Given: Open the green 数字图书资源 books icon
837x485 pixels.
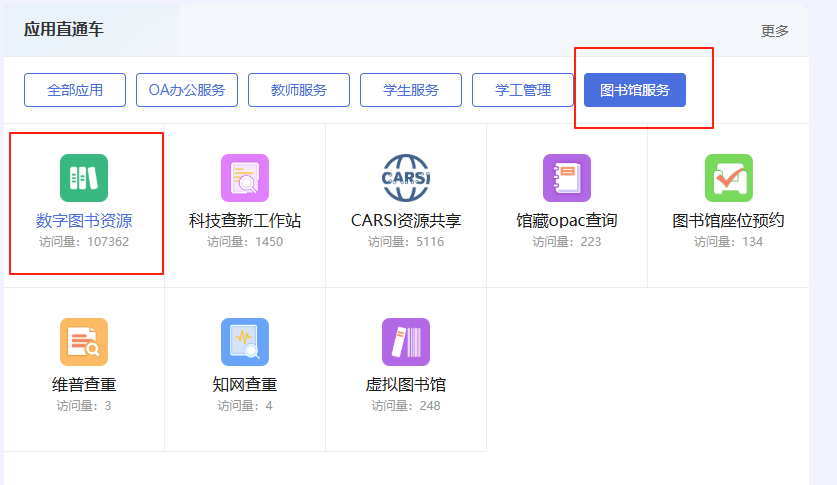Looking at the screenshot, I should pyautogui.click(x=84, y=178).
